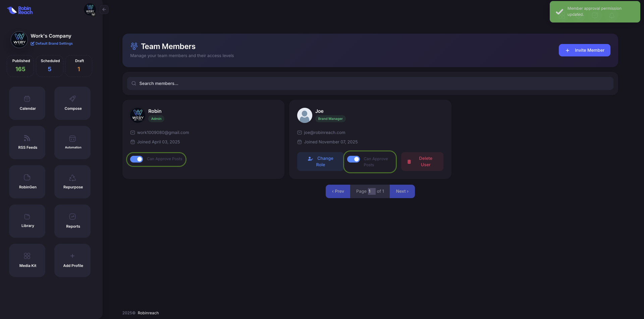Click Joe's Brand Manager badge
Viewport: 644px width, 319px height.
(x=330, y=119)
